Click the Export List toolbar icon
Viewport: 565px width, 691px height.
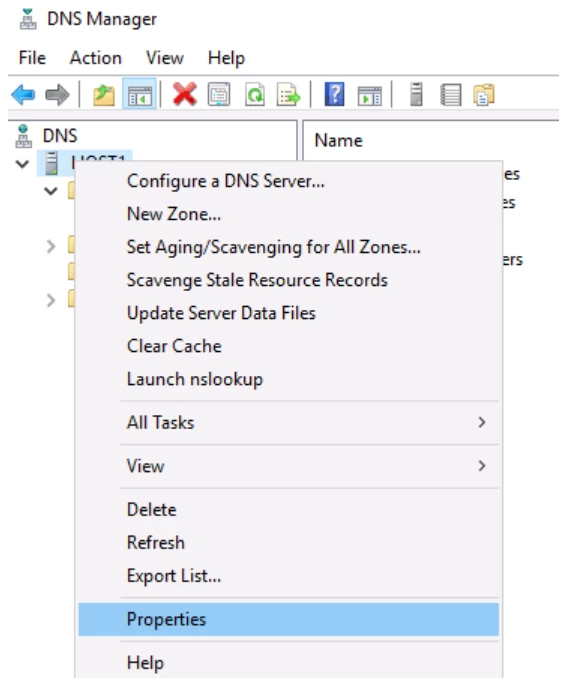coord(288,94)
